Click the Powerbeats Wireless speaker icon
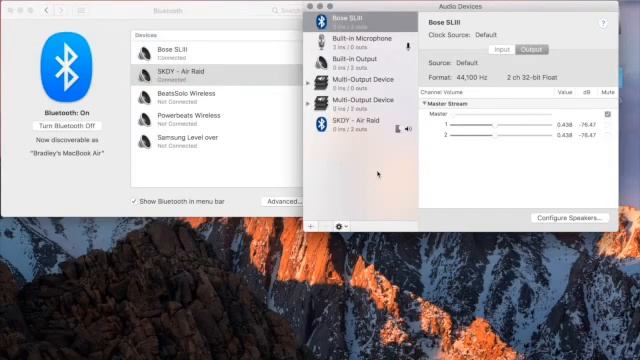640x360 pixels. [x=144, y=119]
